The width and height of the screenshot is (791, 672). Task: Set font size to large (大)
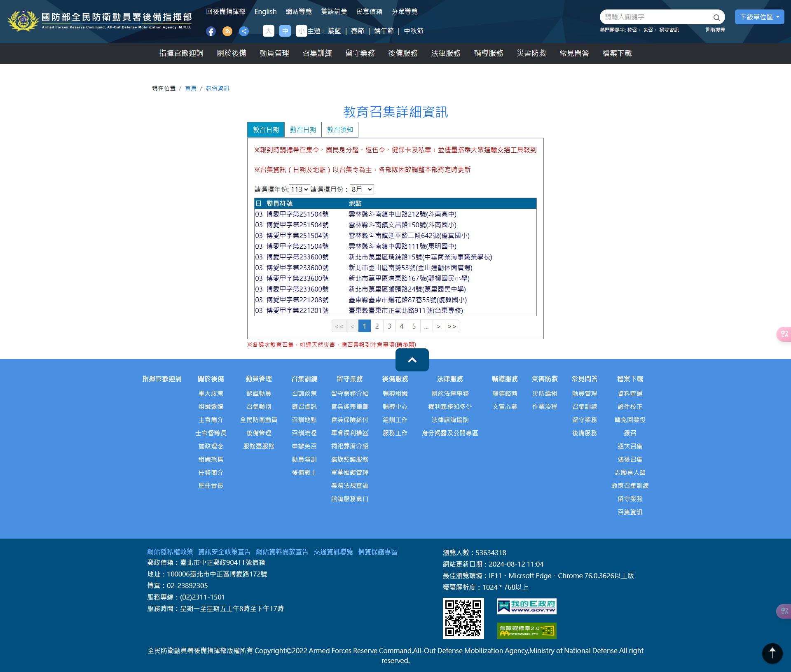tap(268, 31)
